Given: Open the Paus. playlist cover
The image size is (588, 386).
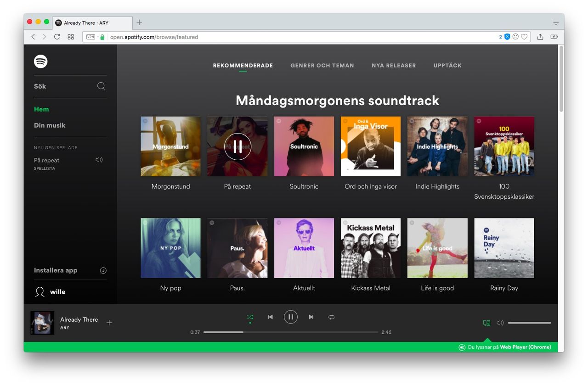Looking at the screenshot, I should pyautogui.click(x=237, y=248).
